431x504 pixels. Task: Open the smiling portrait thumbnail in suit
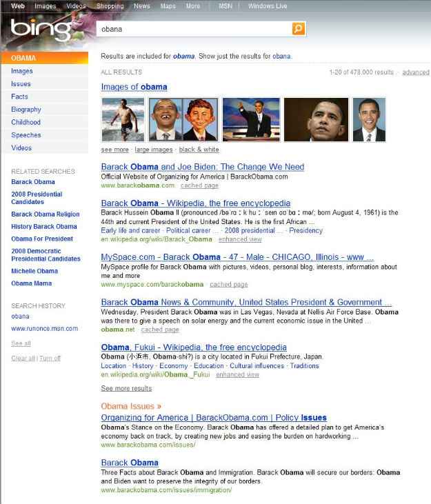(x=369, y=119)
